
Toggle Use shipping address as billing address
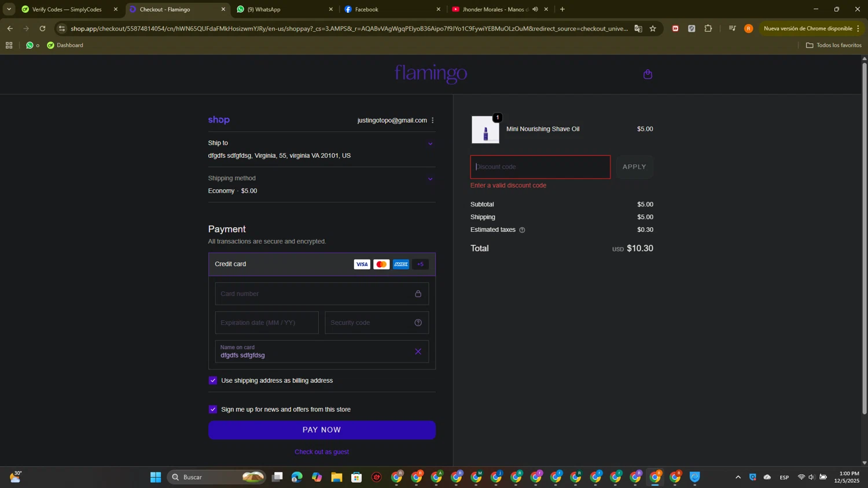click(x=213, y=380)
